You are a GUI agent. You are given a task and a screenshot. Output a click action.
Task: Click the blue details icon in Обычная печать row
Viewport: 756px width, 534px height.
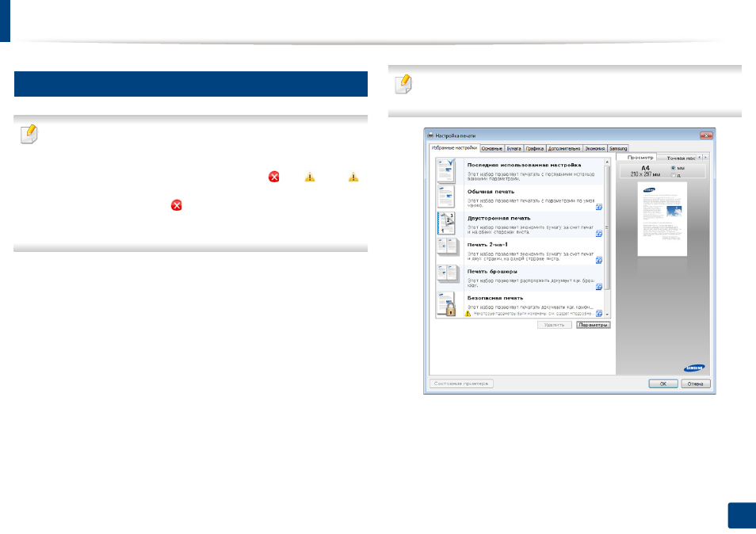[x=599, y=207]
